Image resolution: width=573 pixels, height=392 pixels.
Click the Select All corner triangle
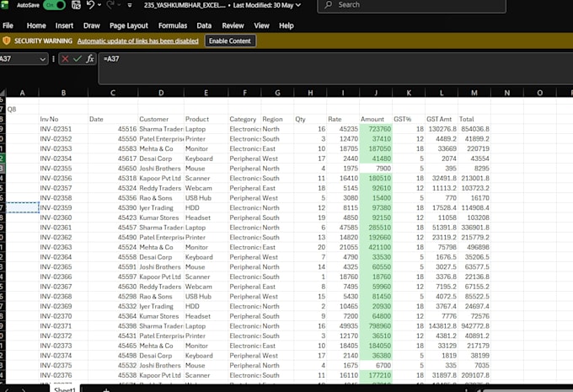(3, 93)
